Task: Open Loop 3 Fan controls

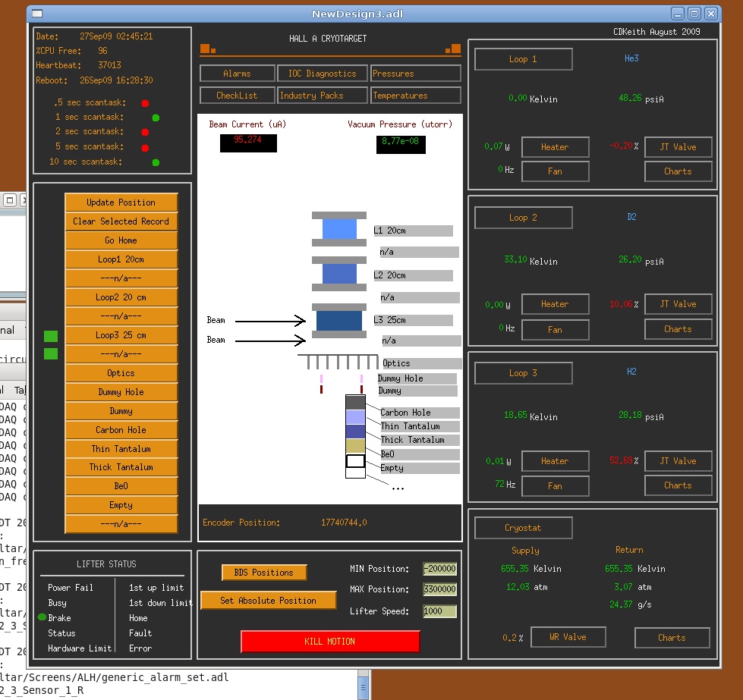Action: [555, 485]
